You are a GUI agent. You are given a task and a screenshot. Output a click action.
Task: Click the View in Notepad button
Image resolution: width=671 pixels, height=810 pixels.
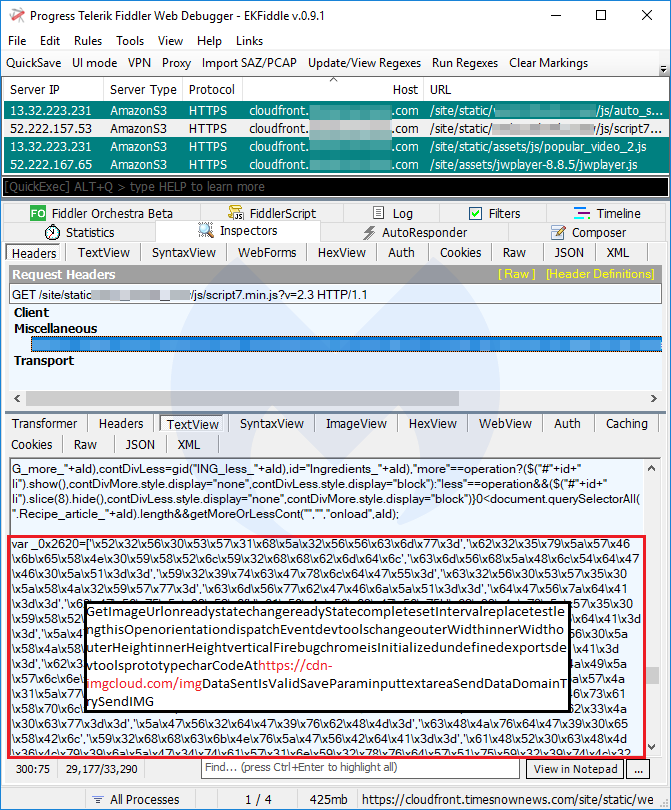coord(573,768)
